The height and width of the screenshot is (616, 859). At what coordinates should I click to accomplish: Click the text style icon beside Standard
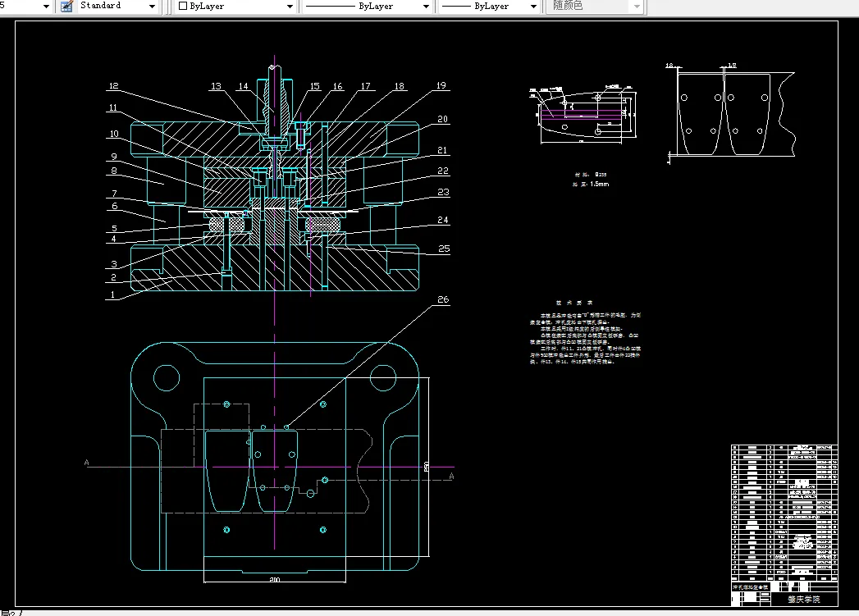click(x=66, y=6)
